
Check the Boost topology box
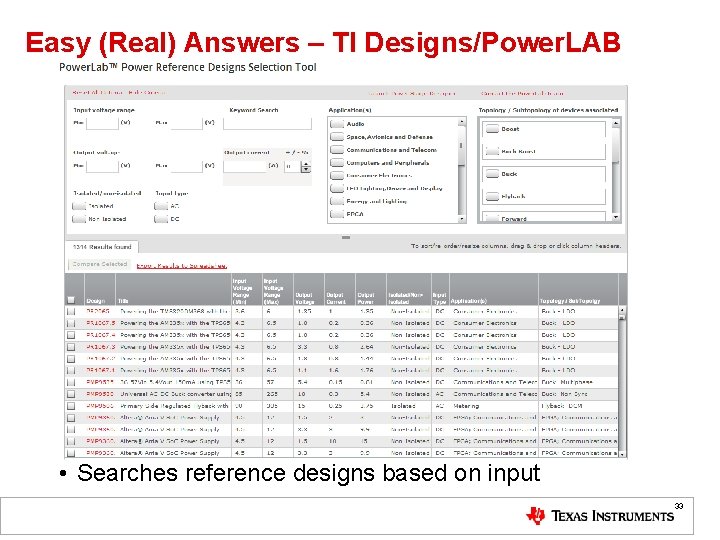click(492, 129)
